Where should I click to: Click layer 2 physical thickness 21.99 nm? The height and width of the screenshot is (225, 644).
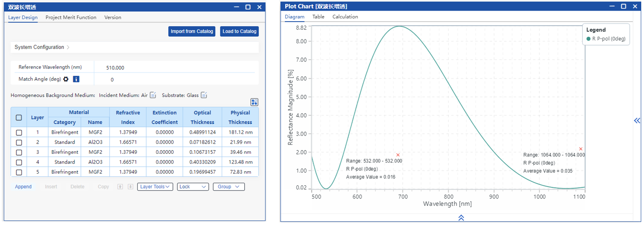[240, 142]
